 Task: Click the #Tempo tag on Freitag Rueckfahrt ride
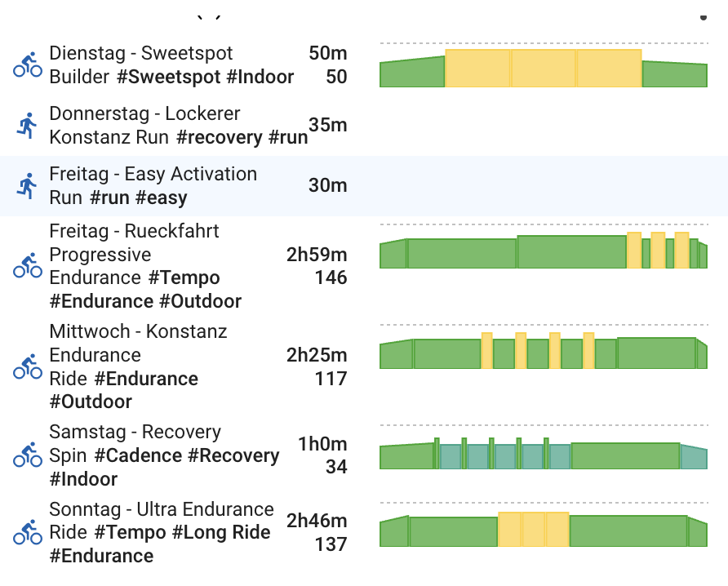coord(184,278)
